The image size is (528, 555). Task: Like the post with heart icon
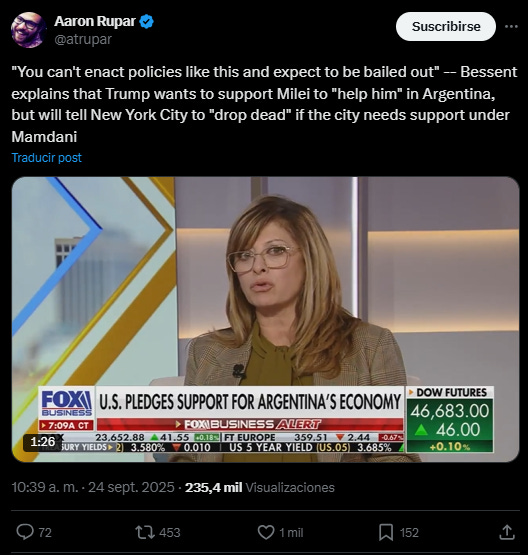click(266, 532)
